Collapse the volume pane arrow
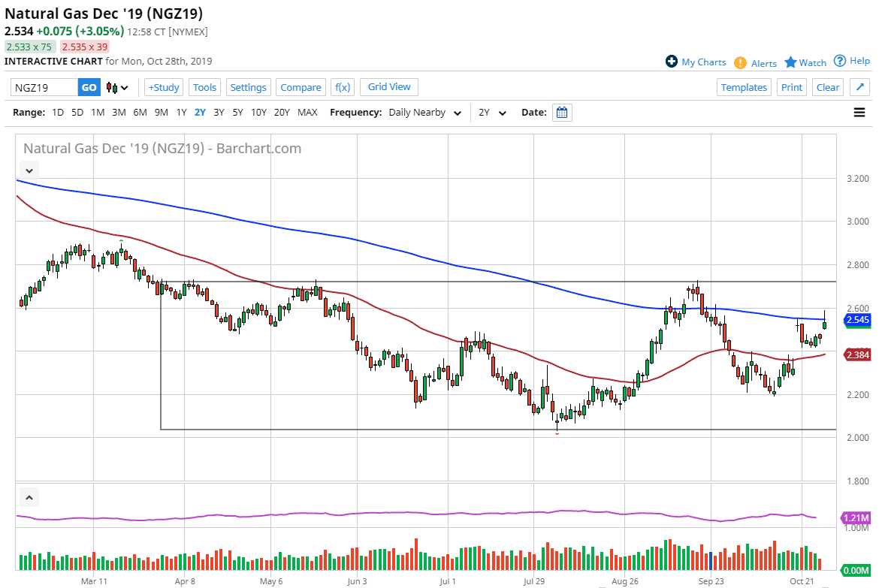This screenshot has height=588, width=879. coord(29,497)
